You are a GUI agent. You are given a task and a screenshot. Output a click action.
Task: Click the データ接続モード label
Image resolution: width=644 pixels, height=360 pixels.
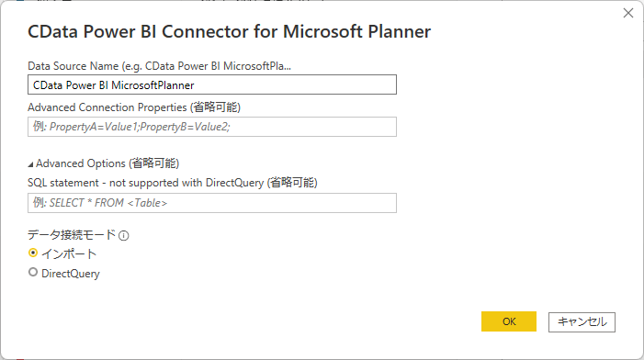tap(72, 235)
